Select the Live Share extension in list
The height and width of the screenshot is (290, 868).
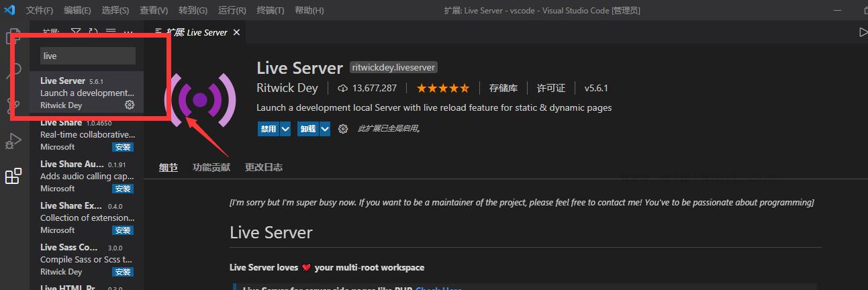point(87,134)
